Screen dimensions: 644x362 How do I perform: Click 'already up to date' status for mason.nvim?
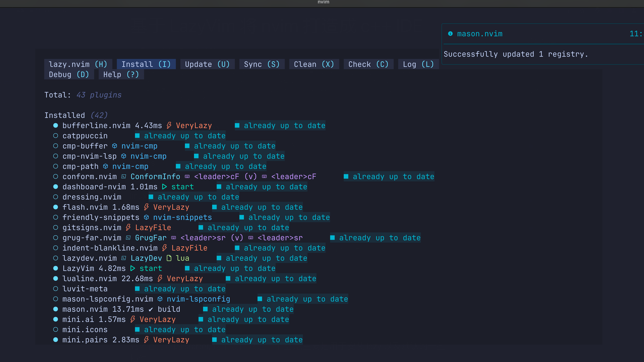pos(248,309)
